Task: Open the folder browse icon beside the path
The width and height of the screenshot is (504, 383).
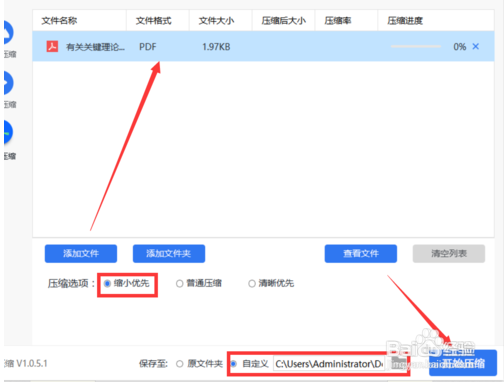Action: (x=398, y=363)
